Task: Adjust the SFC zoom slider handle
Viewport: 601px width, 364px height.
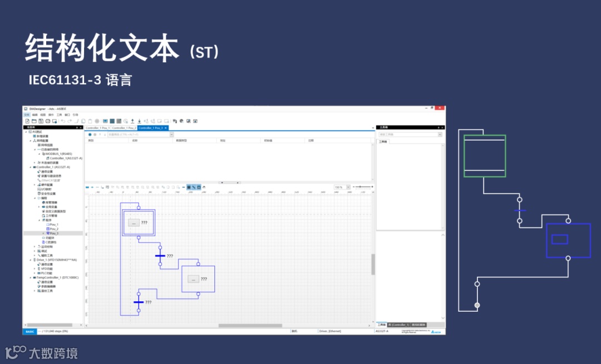Action: [360, 187]
